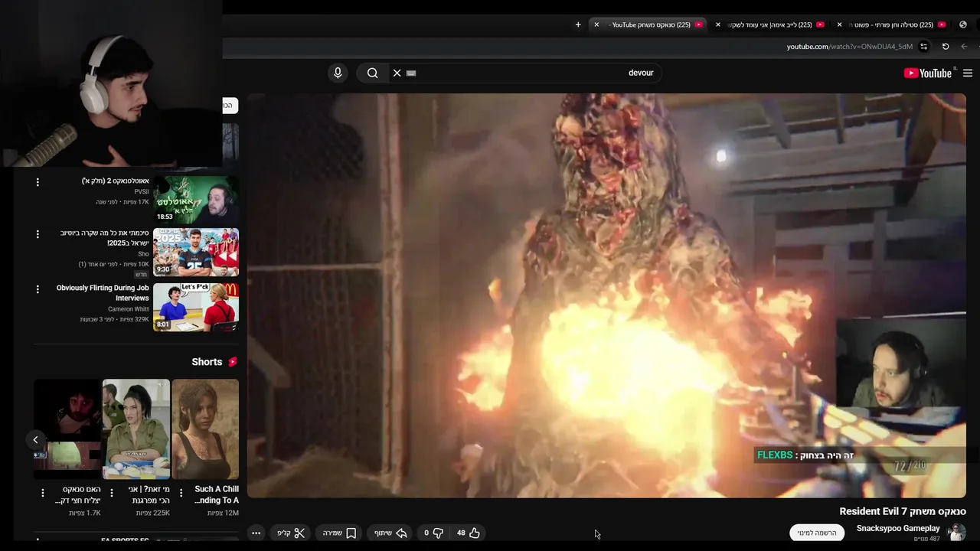
Task: Open the Cameron Whitt channel name
Action: click(128, 309)
